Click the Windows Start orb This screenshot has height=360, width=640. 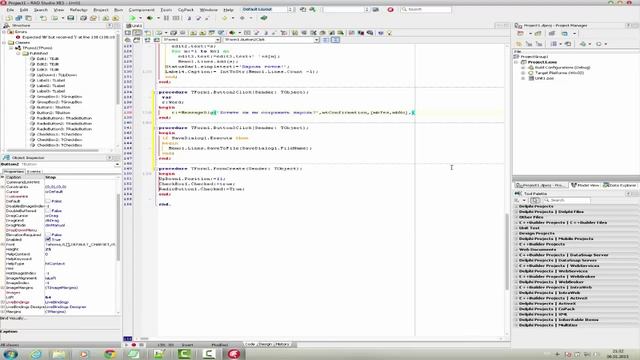click(x=11, y=353)
